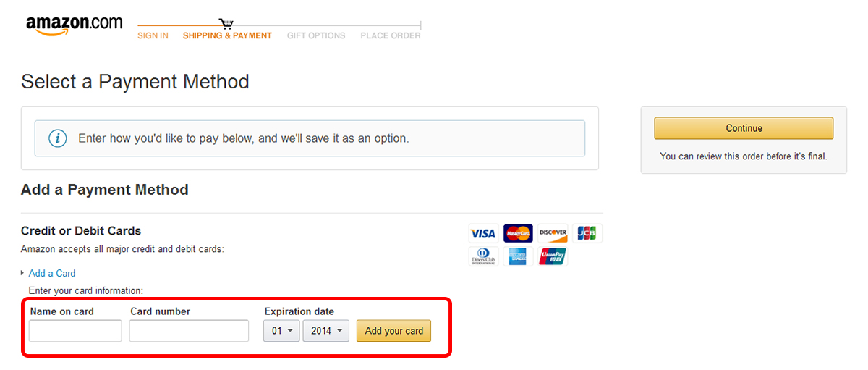
Task: Select the Place Order step
Action: pyautogui.click(x=391, y=35)
